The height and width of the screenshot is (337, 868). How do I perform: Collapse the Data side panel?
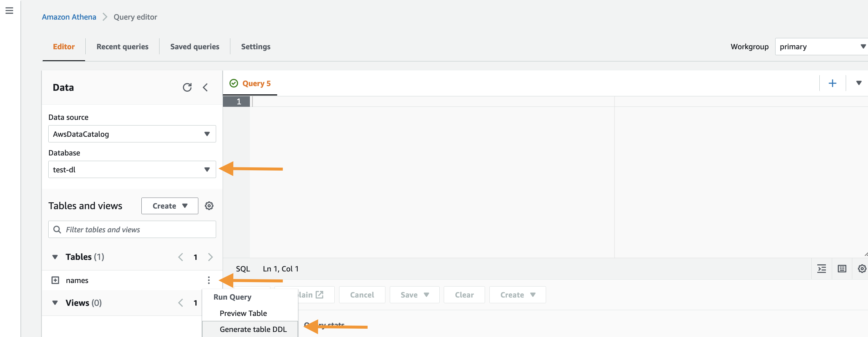click(205, 88)
